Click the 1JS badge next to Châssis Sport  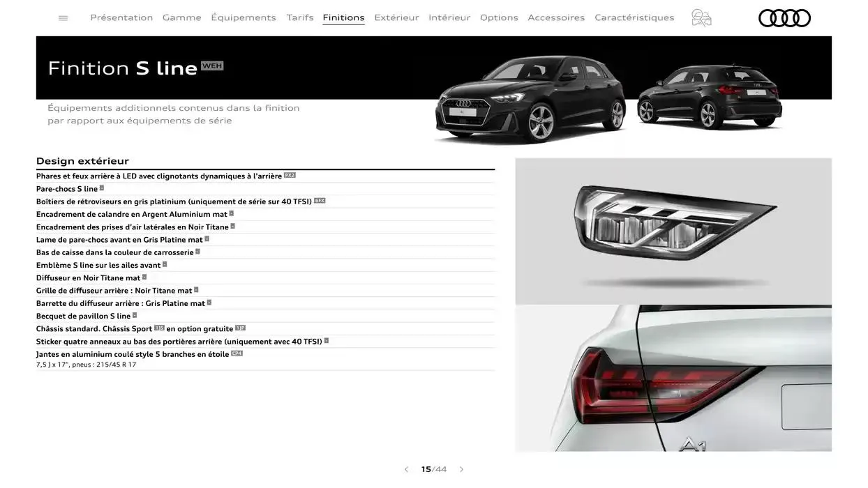tap(159, 328)
